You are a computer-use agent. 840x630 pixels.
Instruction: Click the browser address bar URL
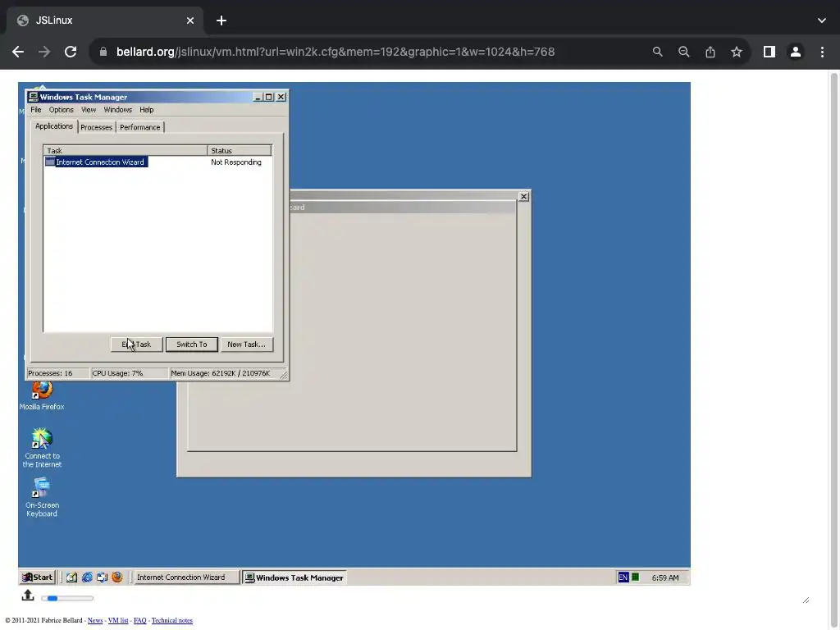336,52
